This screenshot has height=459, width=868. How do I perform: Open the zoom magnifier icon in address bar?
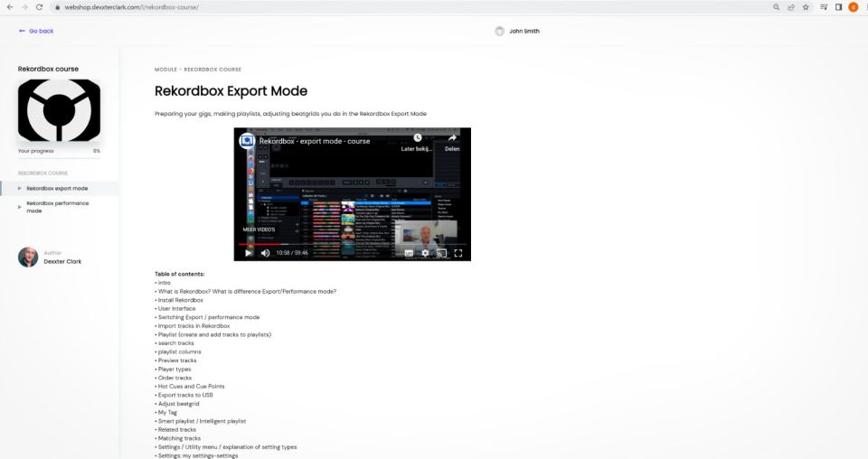776,7
